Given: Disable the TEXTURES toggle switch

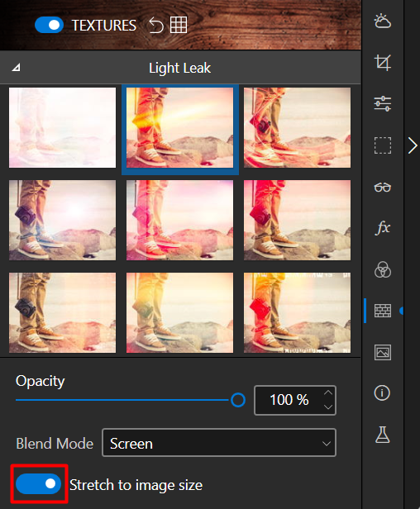Looking at the screenshot, I should pos(49,25).
